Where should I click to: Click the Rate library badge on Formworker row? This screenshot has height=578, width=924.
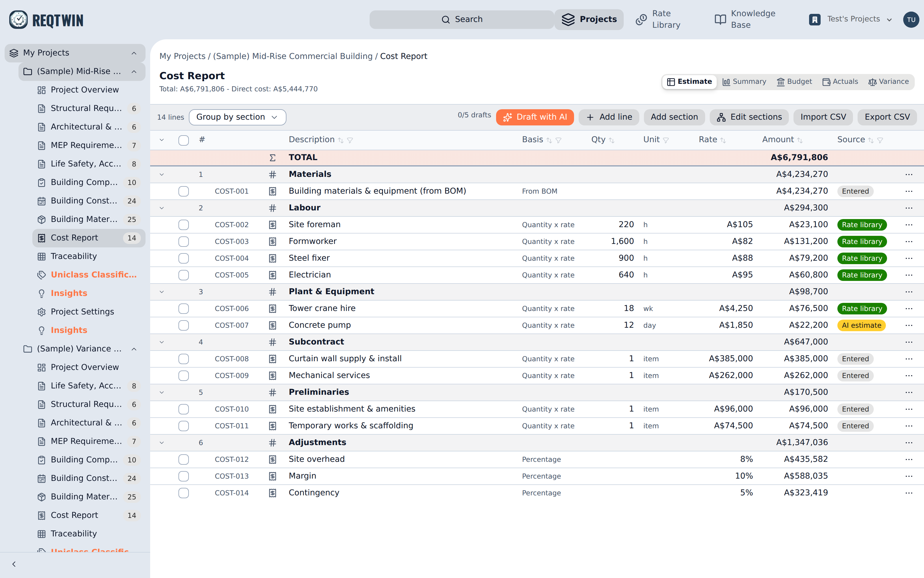[862, 242]
